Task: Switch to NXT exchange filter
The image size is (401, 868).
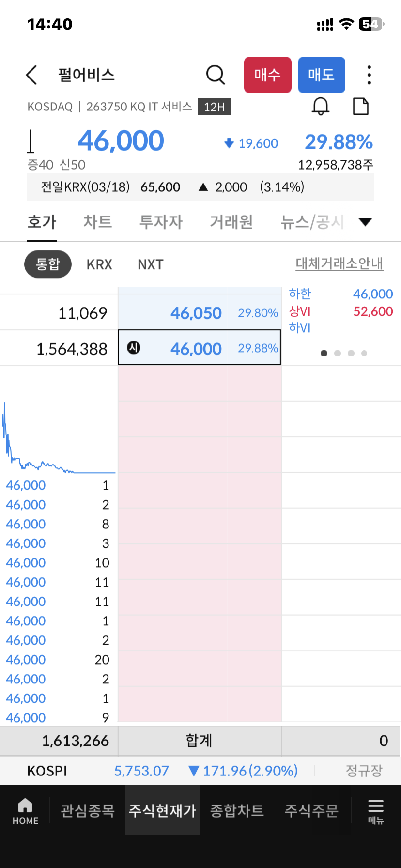Action: pyautogui.click(x=151, y=264)
